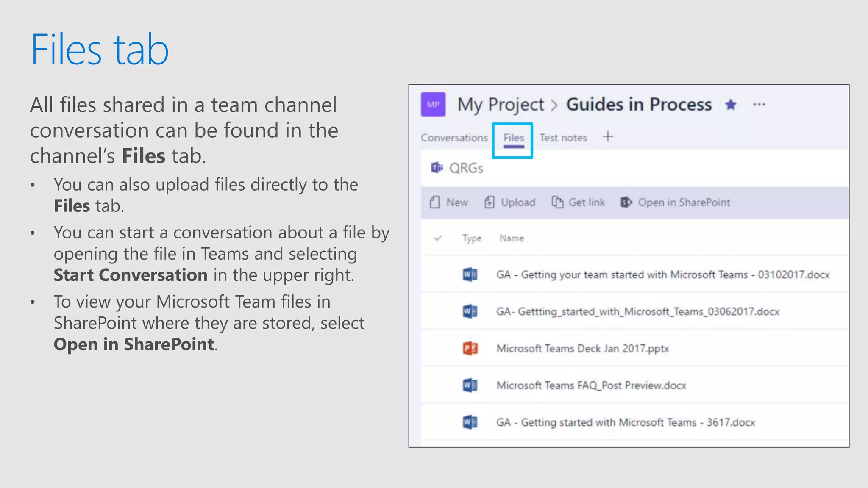
Task: Toggle the favorite star for Guides in Process
Action: (x=731, y=104)
